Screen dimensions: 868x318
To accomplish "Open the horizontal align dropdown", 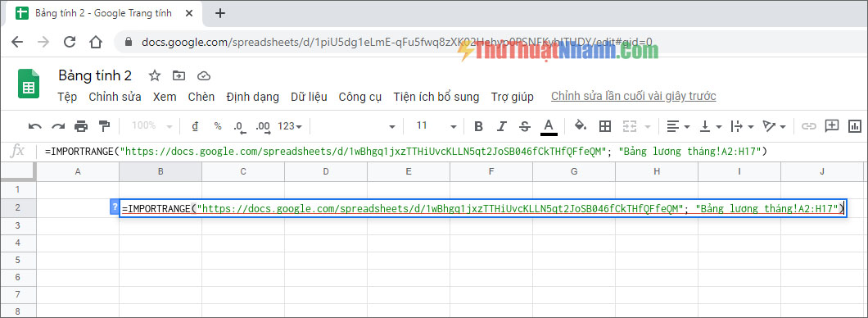I will (677, 126).
